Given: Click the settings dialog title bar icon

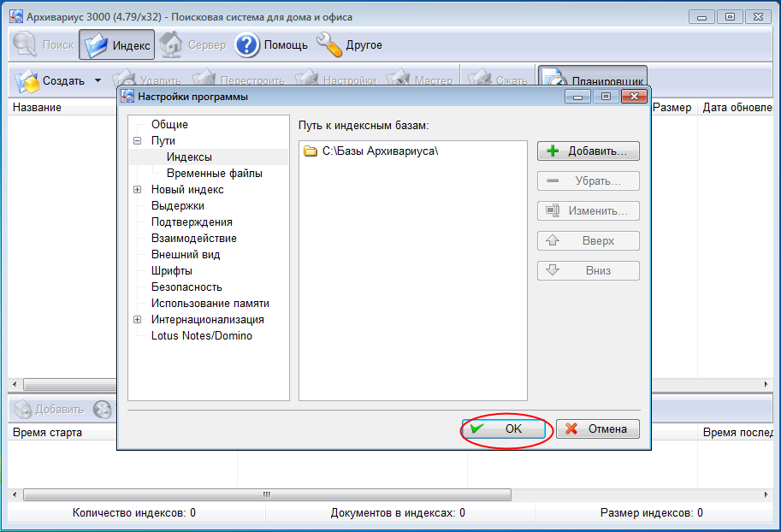Looking at the screenshot, I should pos(127,96).
